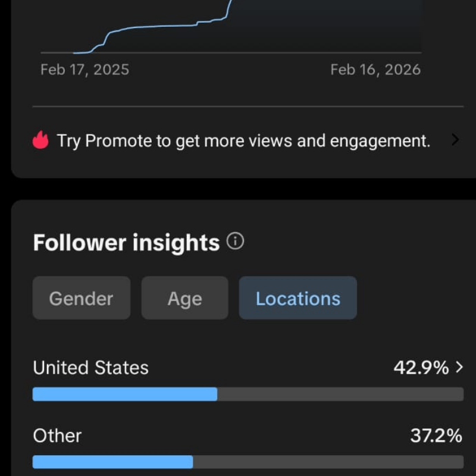Open the Follower insights info icon
This screenshot has width=476, height=476.
click(236, 242)
